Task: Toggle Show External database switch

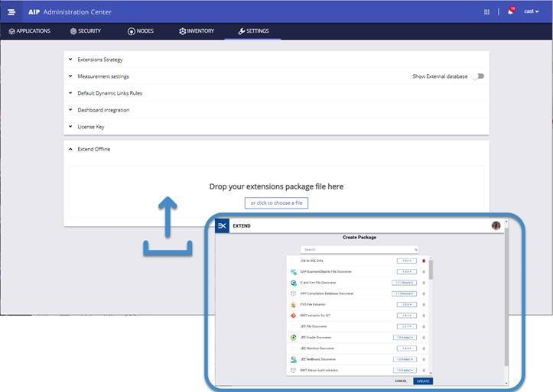Action: point(478,76)
